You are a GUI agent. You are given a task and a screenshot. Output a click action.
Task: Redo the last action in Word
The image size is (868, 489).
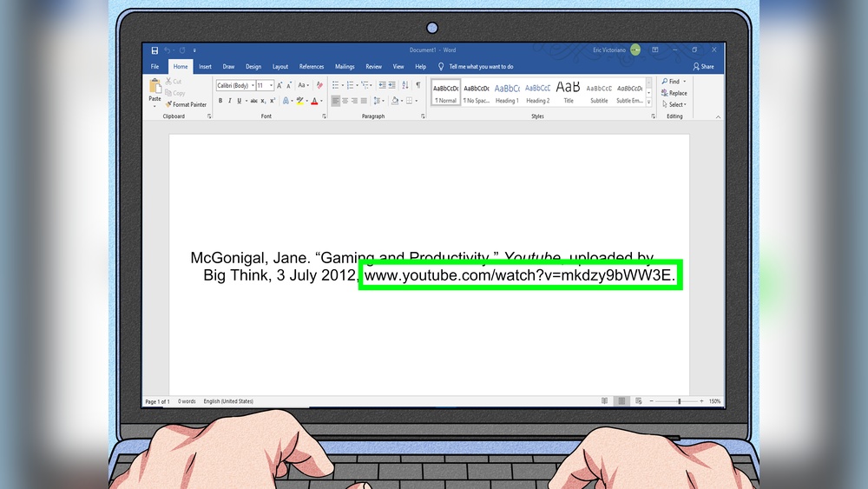pyautogui.click(x=182, y=50)
